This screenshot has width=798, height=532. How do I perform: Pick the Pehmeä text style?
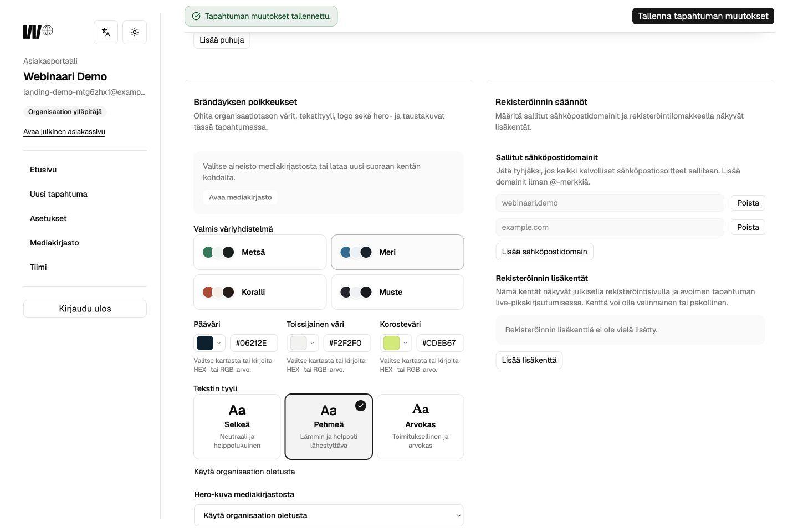click(x=329, y=427)
